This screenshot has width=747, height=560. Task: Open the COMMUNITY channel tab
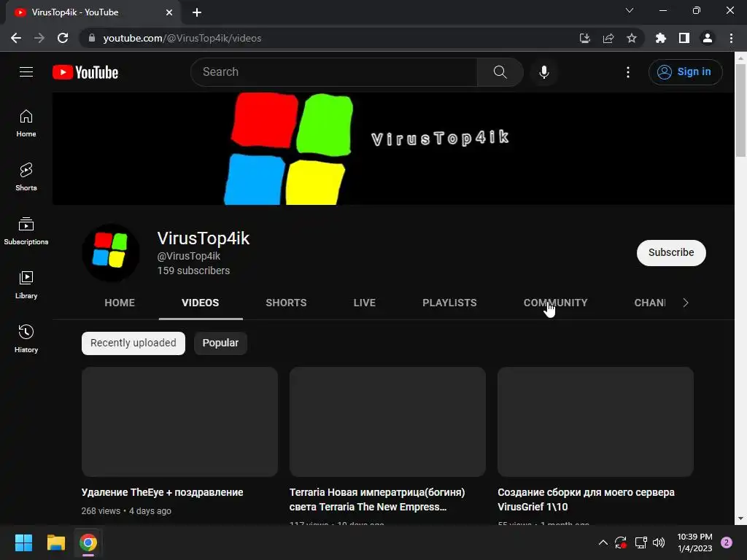[555, 303]
